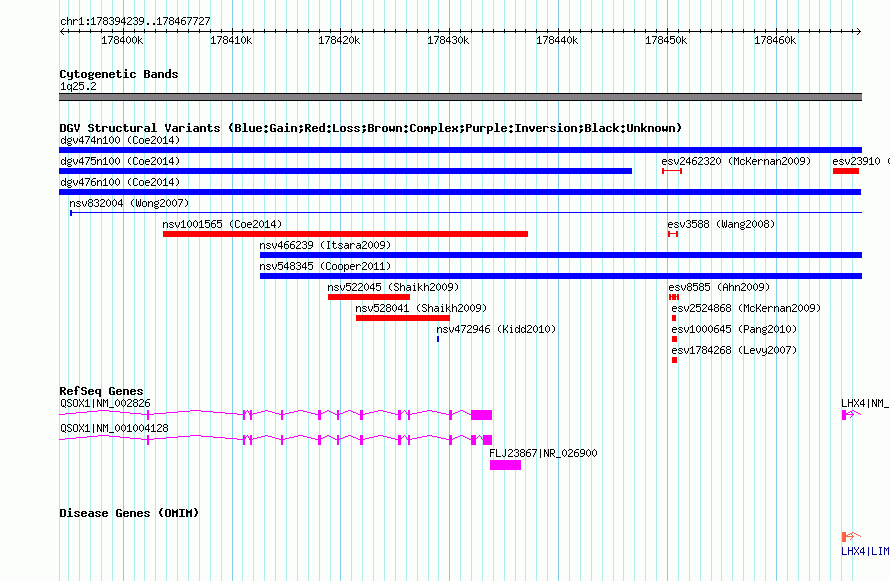Click the nsv528041 (Shaikh2009) loss bar
Screen dimensions: 890x581
coord(403,318)
